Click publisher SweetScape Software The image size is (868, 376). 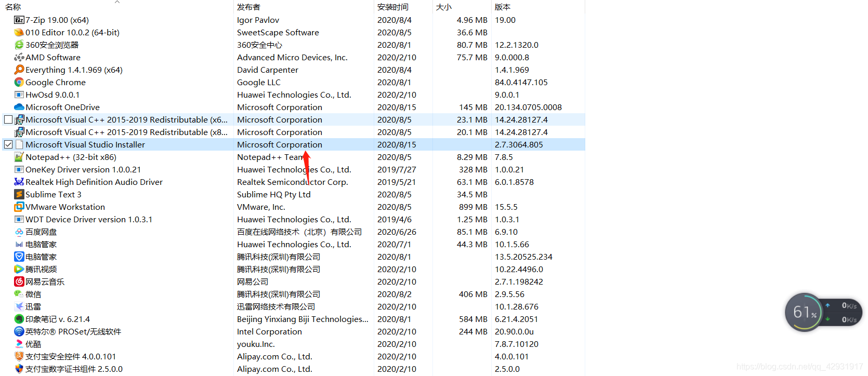[278, 32]
